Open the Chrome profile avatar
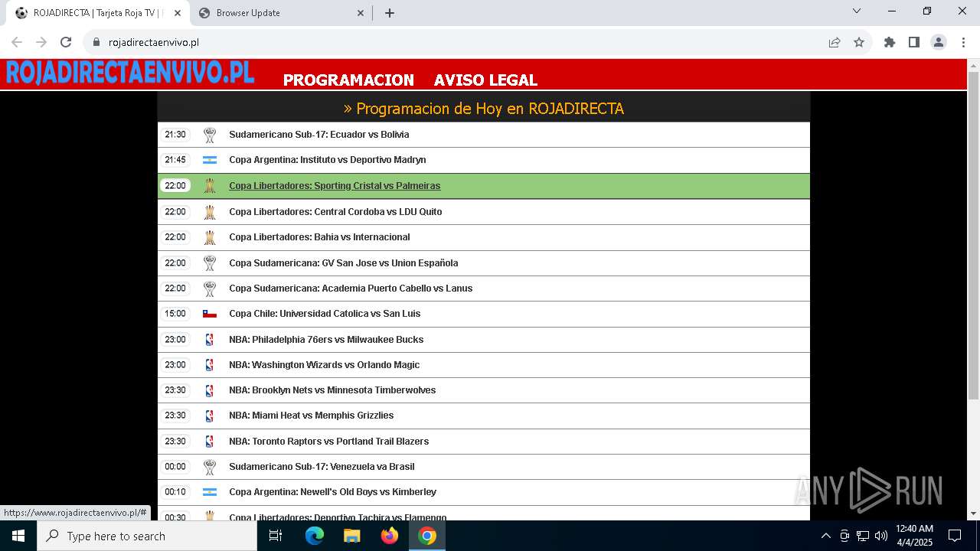 coord(939,43)
